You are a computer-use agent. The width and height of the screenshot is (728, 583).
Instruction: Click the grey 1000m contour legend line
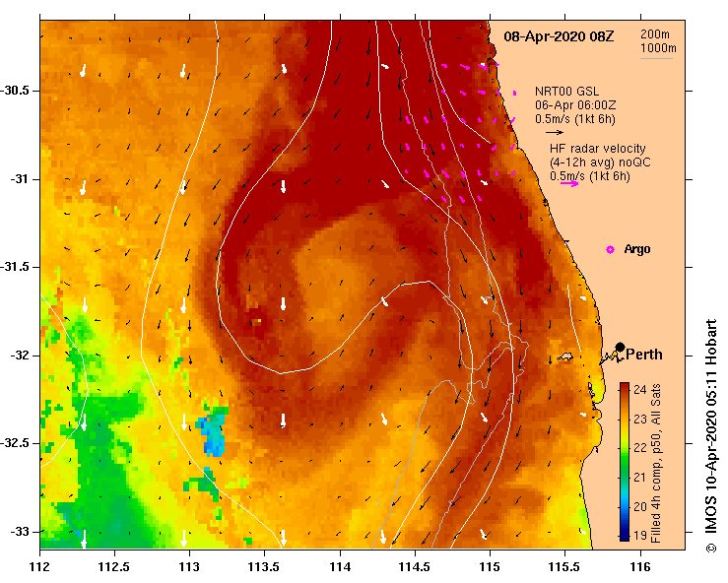click(656, 58)
